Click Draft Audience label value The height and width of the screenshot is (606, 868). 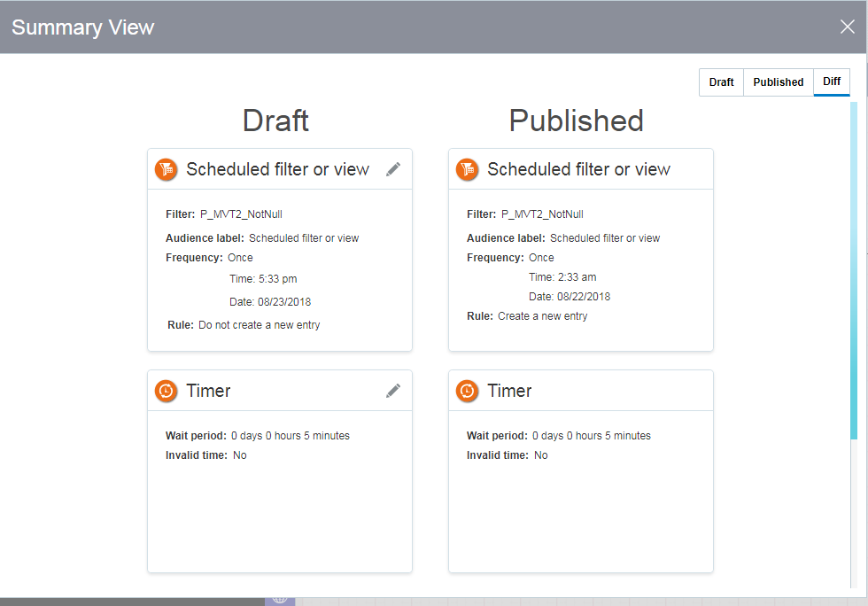(x=304, y=238)
